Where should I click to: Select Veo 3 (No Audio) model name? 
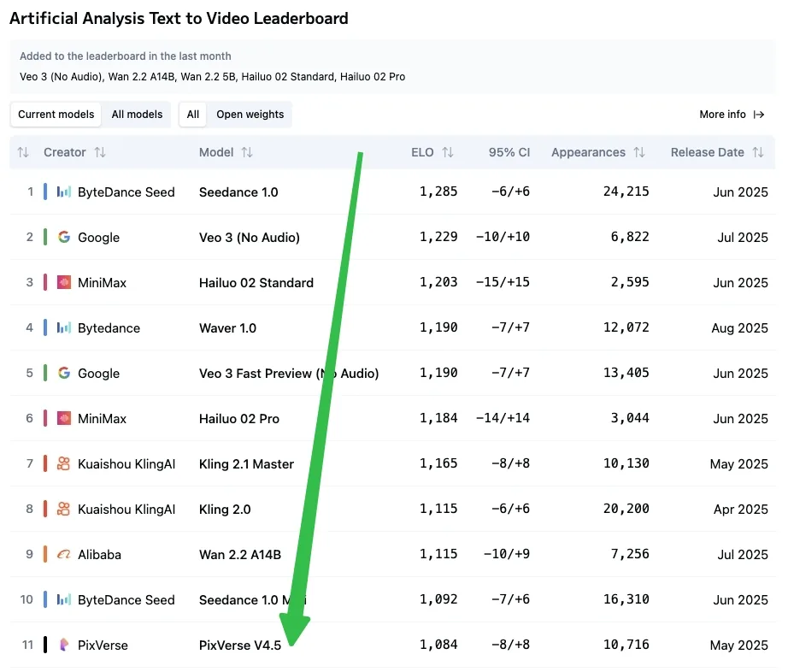click(250, 237)
